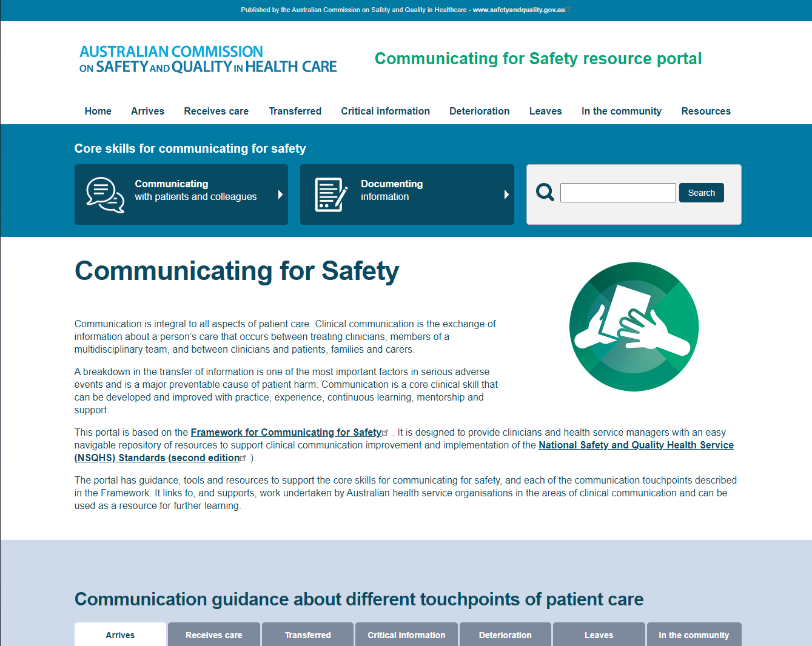Switch to the Critical information touchpoint tab

406,634
